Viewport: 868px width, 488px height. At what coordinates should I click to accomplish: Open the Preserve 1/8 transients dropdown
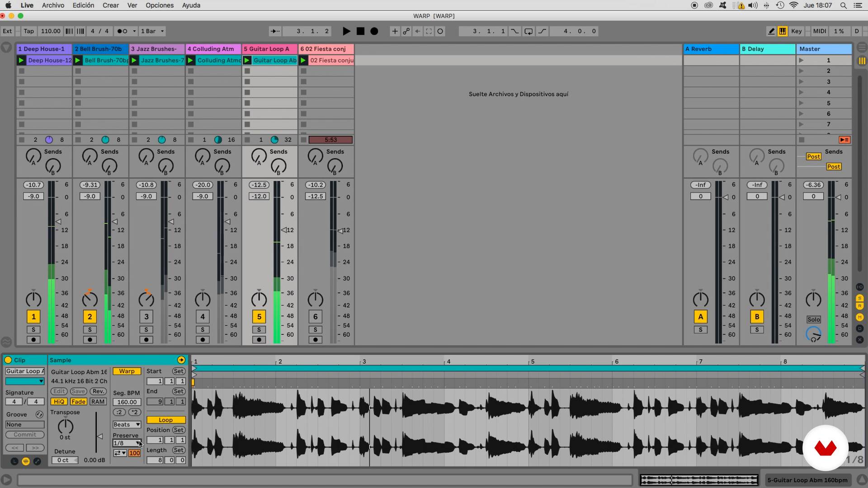pos(127,443)
